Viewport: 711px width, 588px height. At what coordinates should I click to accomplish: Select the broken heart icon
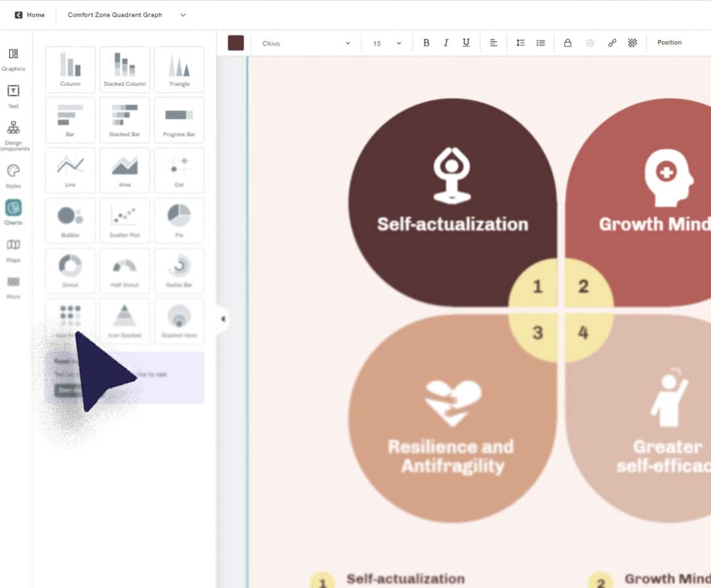(x=453, y=403)
